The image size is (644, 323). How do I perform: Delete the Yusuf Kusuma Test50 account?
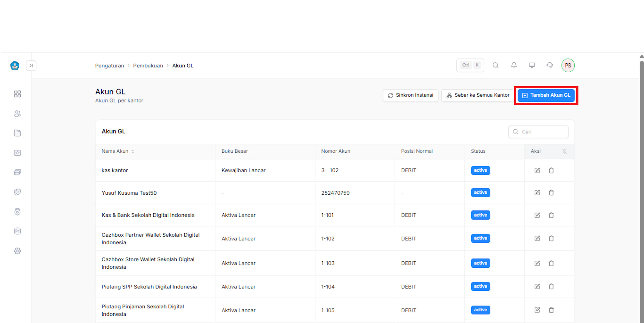click(x=551, y=193)
